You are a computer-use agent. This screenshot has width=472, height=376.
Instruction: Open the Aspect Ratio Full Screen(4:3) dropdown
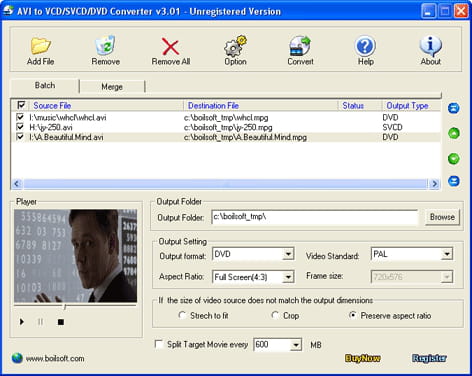coord(288,277)
